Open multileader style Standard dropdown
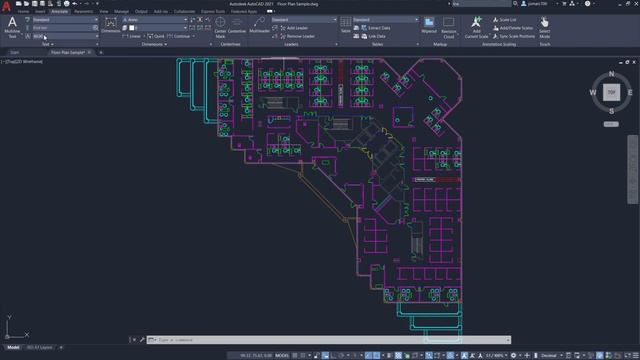The image size is (640, 360). [x=304, y=20]
